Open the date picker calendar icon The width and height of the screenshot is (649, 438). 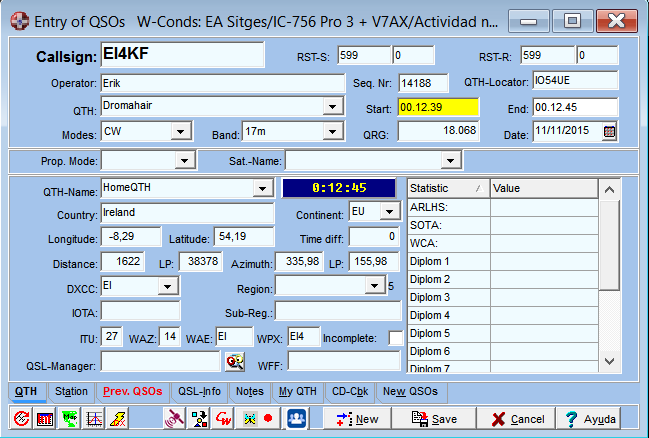(x=609, y=131)
